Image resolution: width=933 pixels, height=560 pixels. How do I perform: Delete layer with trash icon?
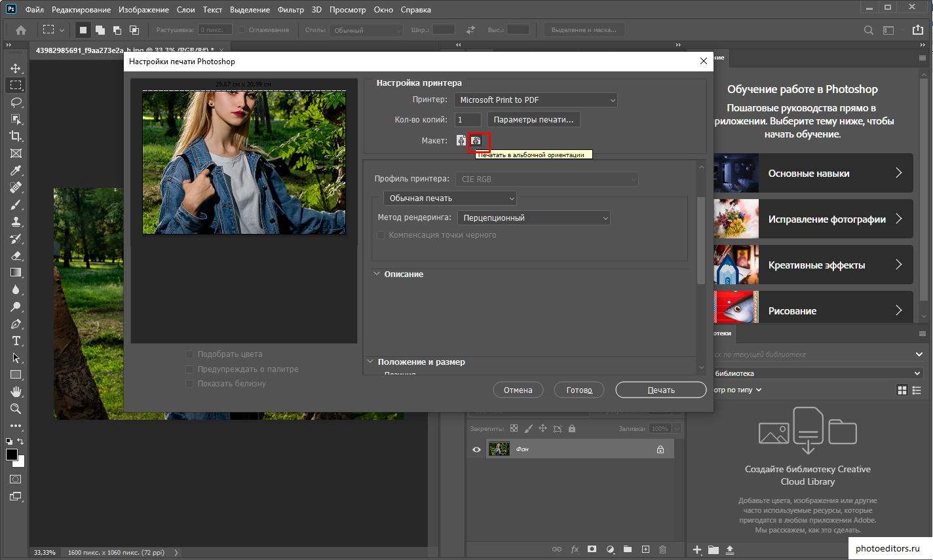pyautogui.click(x=662, y=550)
